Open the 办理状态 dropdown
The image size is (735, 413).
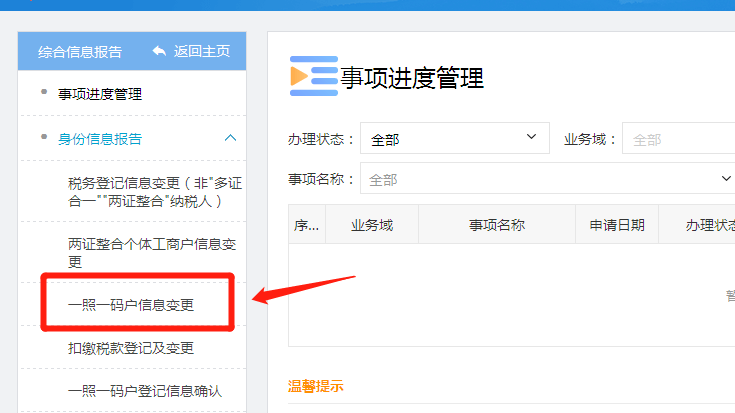pyautogui.click(x=454, y=140)
